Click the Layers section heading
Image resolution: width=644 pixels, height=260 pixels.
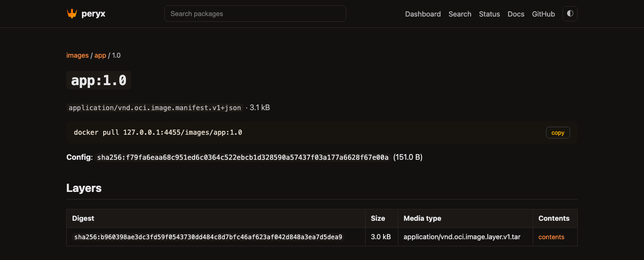click(84, 188)
